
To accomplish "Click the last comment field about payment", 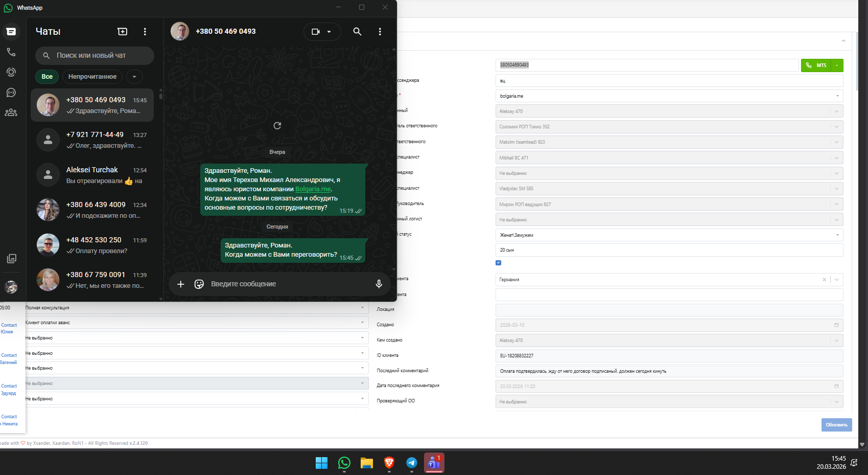I will tap(669, 371).
